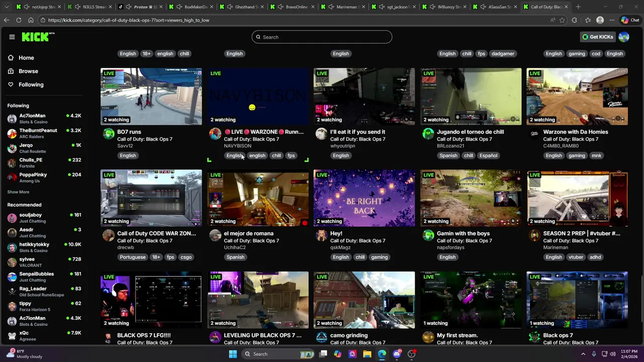Unmute the IMBumzy tab speaker icon
644x362 pixels.
(433, 7)
